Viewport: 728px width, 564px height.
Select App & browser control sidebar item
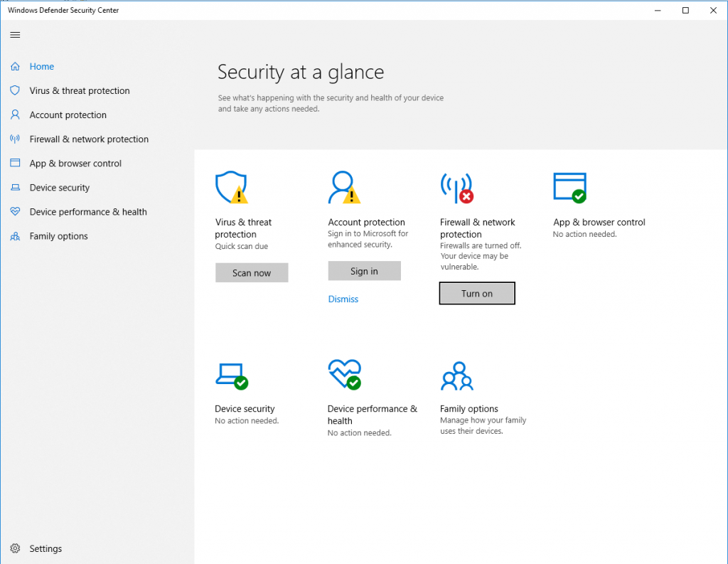tap(75, 163)
